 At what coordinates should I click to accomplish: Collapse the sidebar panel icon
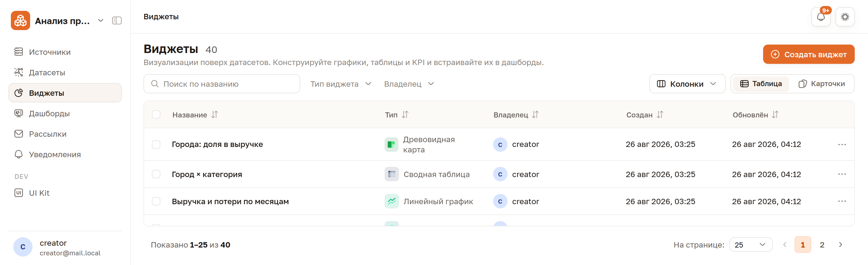point(117,20)
